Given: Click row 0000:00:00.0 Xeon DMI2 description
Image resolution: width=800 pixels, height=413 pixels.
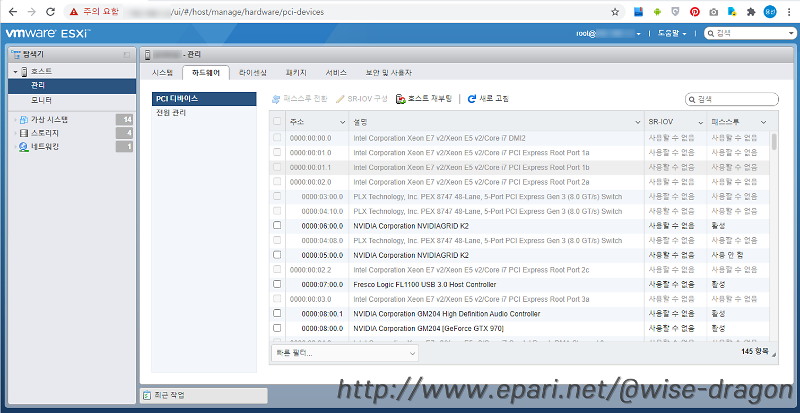Looking at the screenshot, I should click(439, 138).
